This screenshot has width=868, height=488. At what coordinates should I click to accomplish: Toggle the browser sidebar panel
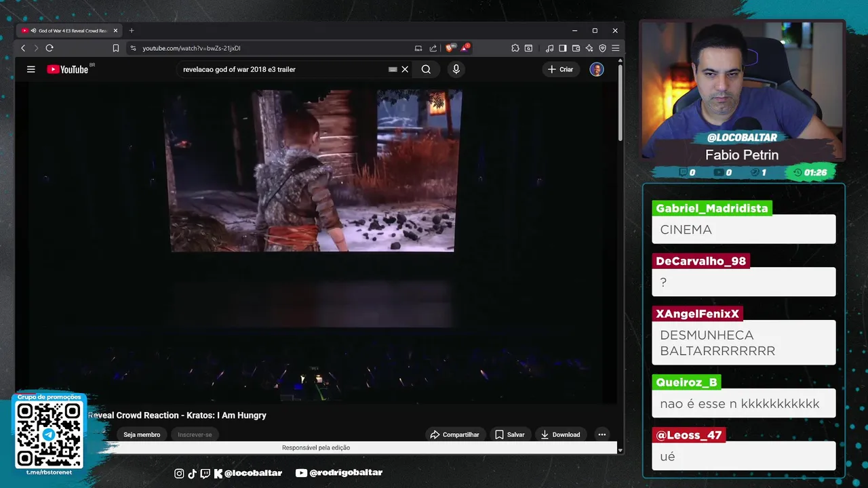(563, 48)
